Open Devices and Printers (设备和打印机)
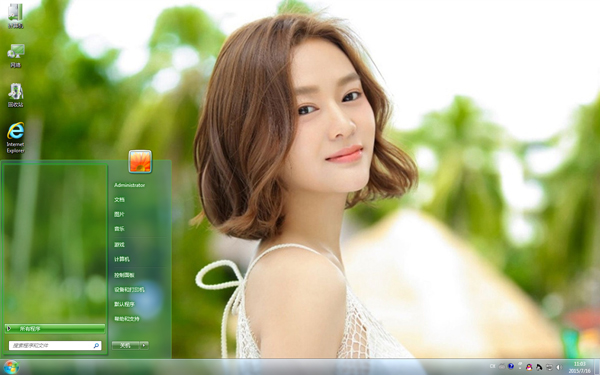 [x=129, y=290]
